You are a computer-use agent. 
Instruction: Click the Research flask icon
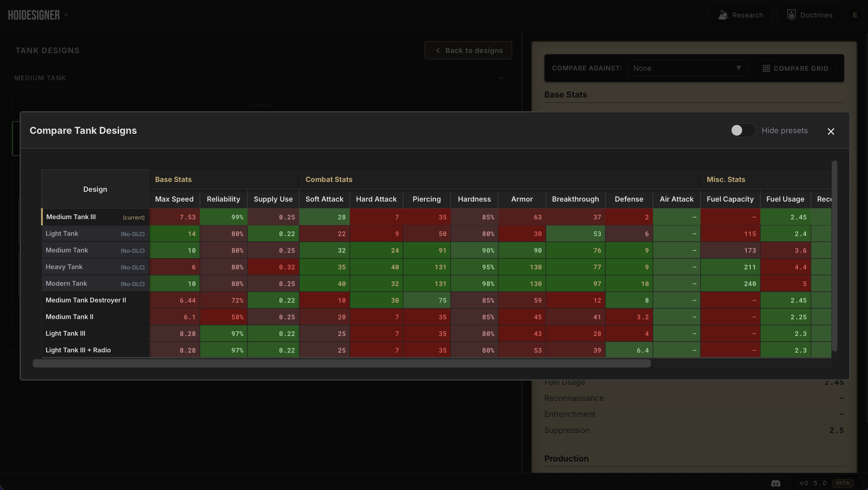pos(723,15)
